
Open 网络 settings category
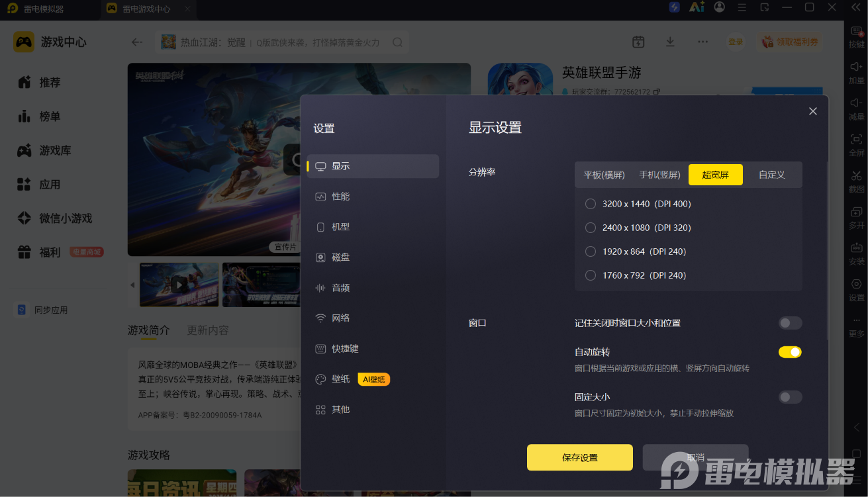point(373,318)
